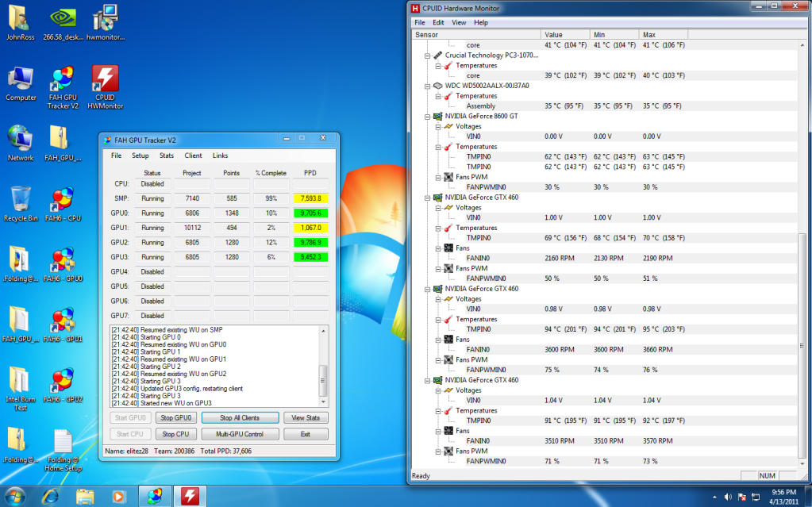Select the FAH GPU Tracker V2 desktop shortcut
This screenshot has height=507, width=812.
point(63,87)
